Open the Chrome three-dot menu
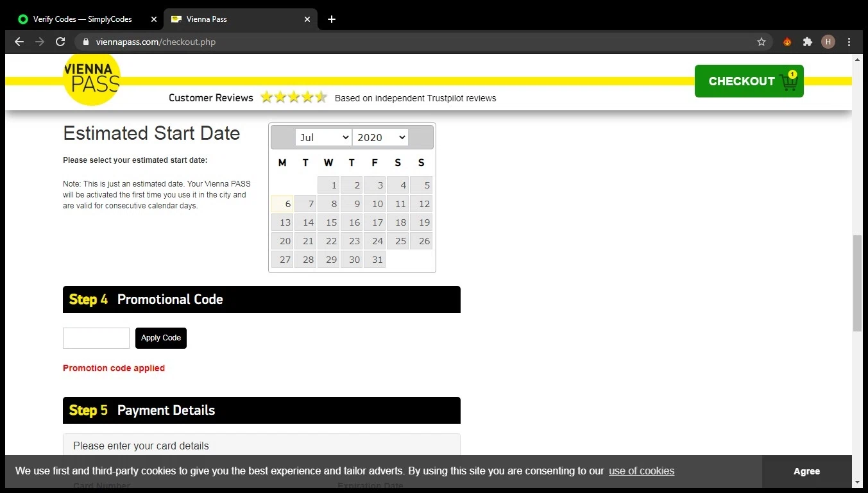The image size is (868, 493). click(x=849, y=42)
